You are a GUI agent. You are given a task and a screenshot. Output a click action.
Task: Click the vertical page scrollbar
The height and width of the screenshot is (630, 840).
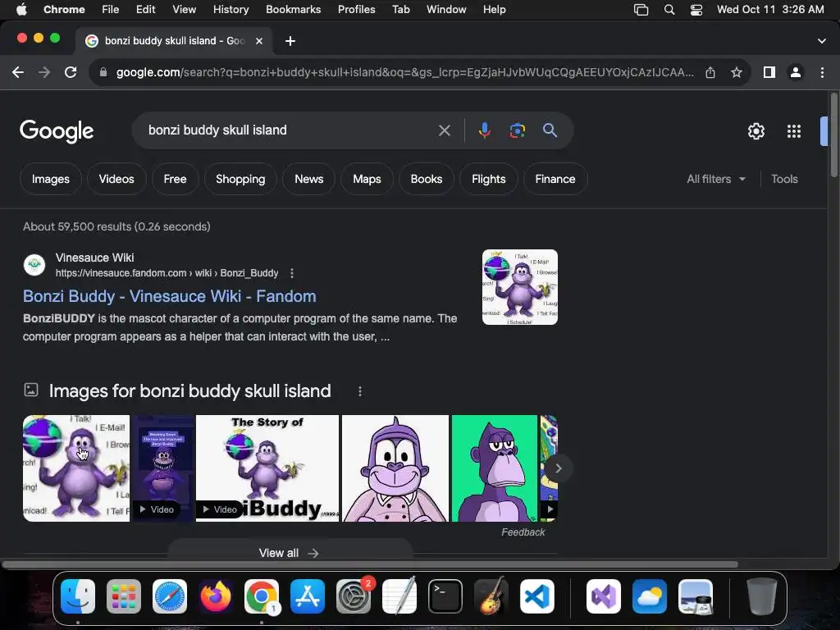[833, 135]
